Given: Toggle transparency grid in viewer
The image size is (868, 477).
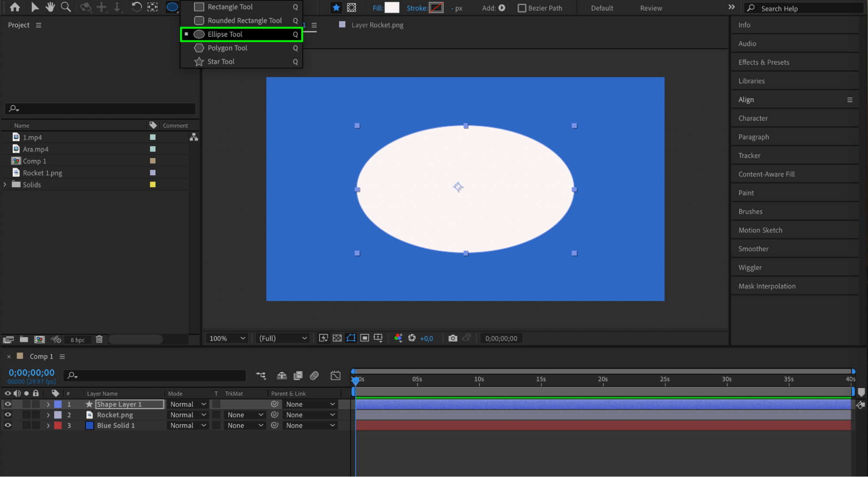Looking at the screenshot, I should pos(337,338).
